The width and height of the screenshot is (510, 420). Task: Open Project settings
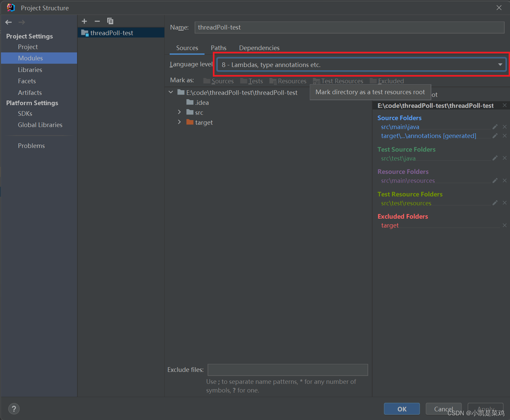click(x=28, y=47)
